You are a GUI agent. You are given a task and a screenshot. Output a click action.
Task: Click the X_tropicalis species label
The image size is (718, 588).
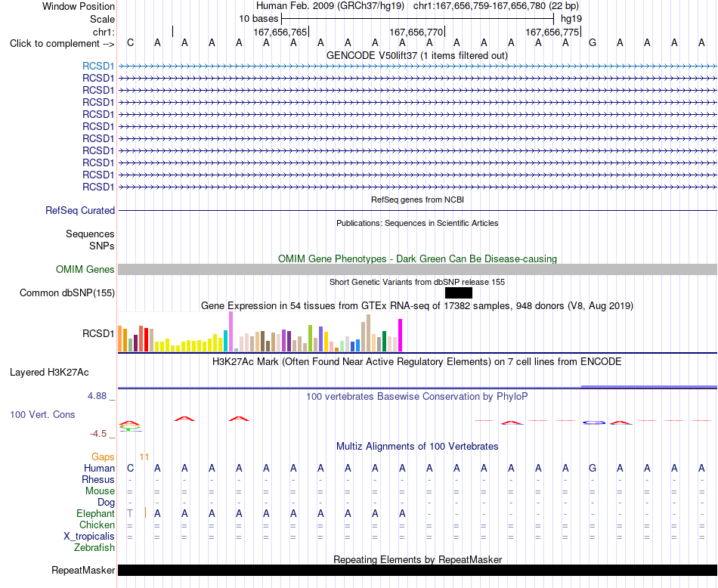point(89,537)
